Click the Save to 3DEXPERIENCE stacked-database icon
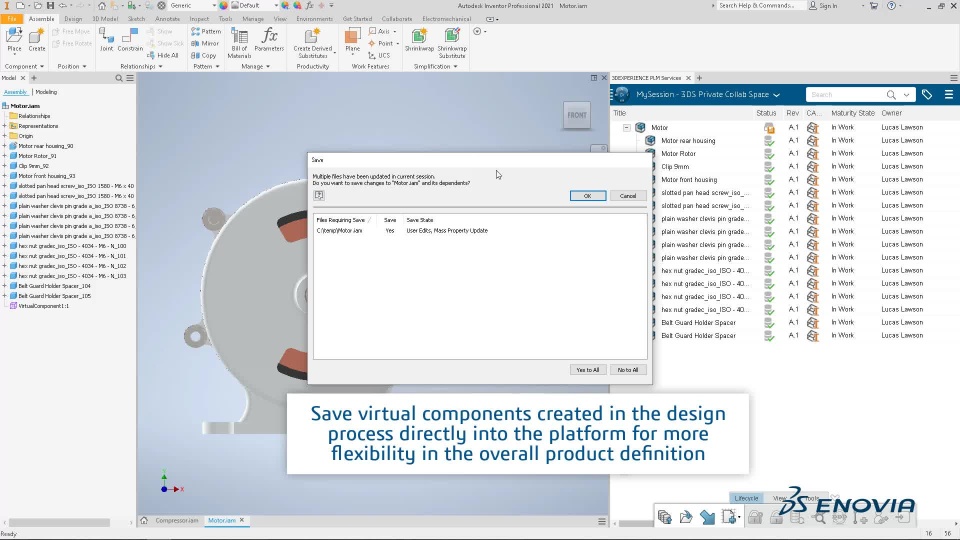The height and width of the screenshot is (540, 960). coord(664,517)
